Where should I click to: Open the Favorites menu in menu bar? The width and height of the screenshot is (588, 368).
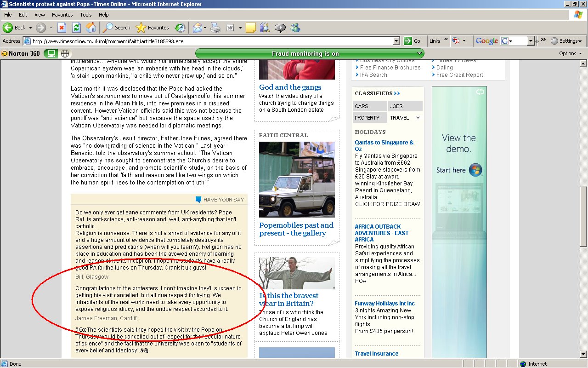pyautogui.click(x=62, y=15)
